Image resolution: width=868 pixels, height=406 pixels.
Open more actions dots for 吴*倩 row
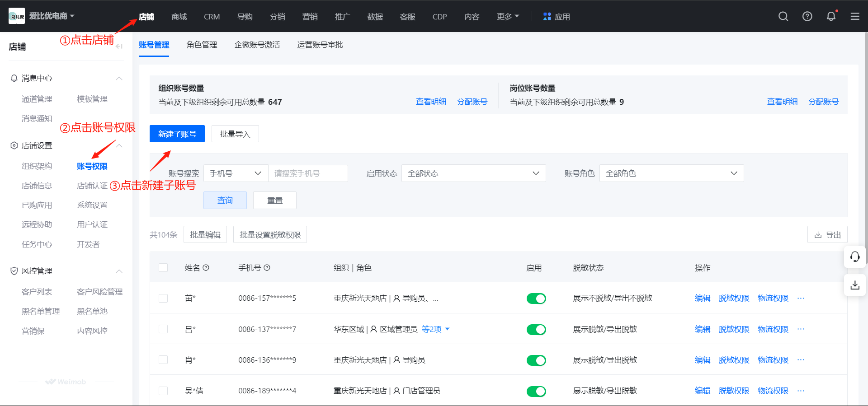coord(801,391)
